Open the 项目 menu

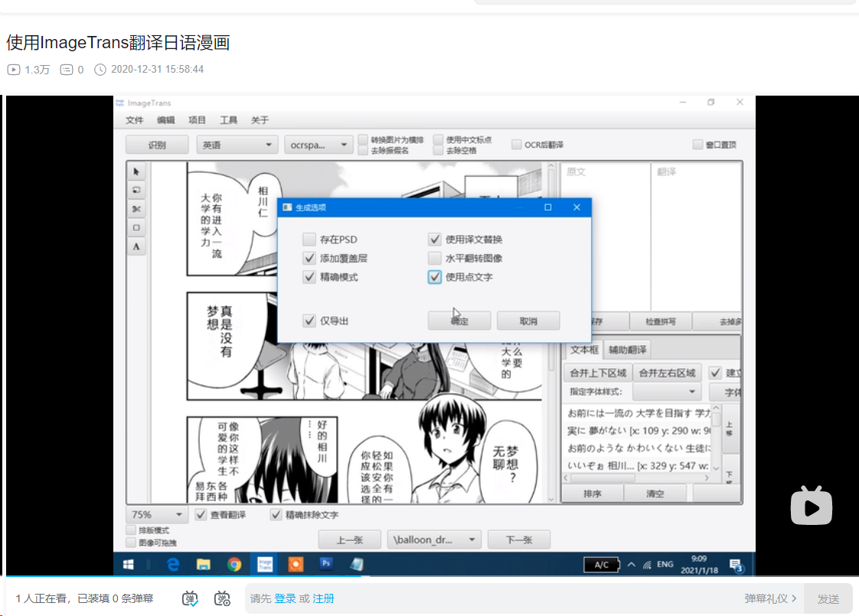(x=198, y=120)
